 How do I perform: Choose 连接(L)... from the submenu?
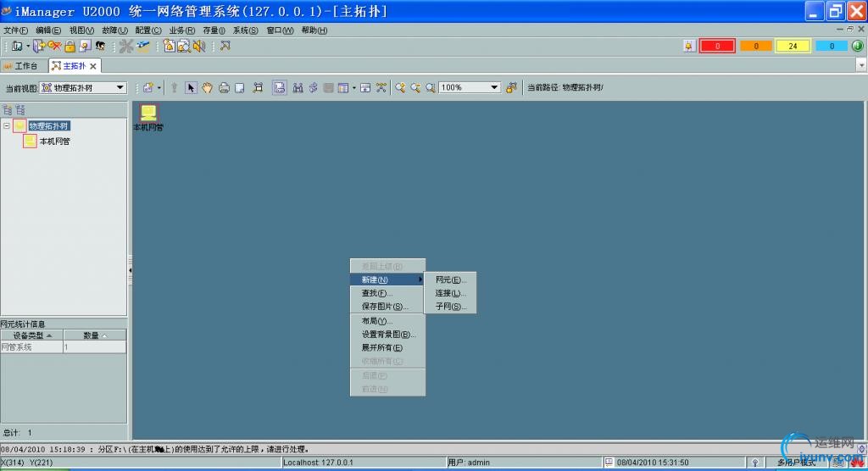pyautogui.click(x=450, y=293)
